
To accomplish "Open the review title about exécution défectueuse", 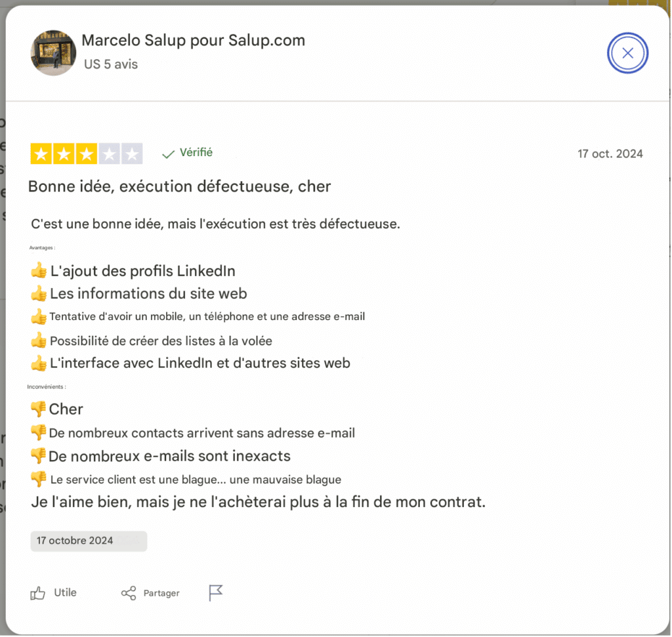I will pyautogui.click(x=180, y=186).
